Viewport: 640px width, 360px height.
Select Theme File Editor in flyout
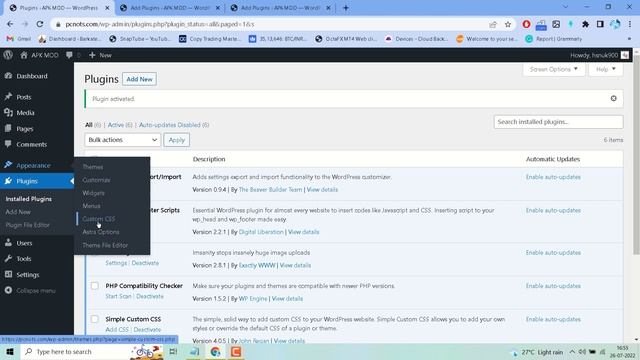[x=105, y=245]
